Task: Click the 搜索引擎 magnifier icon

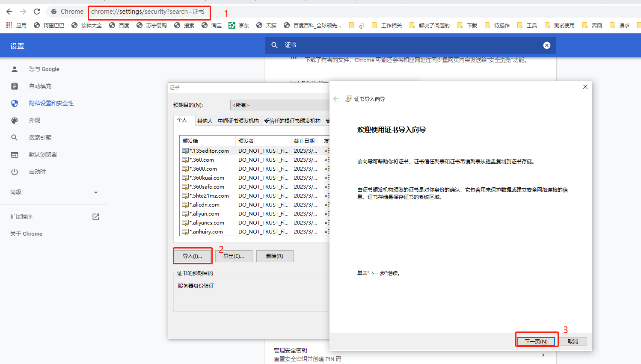Action: pyautogui.click(x=15, y=137)
